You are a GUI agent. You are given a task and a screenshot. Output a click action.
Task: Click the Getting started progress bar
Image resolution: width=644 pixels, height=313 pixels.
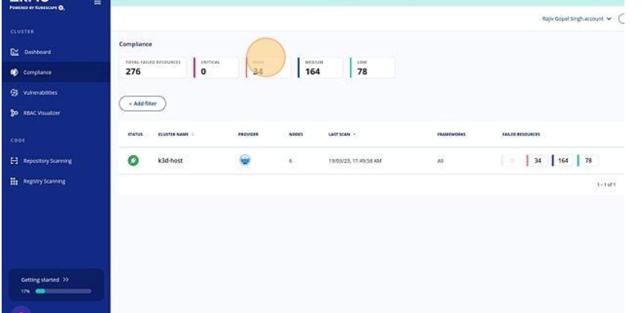pyautogui.click(x=63, y=291)
